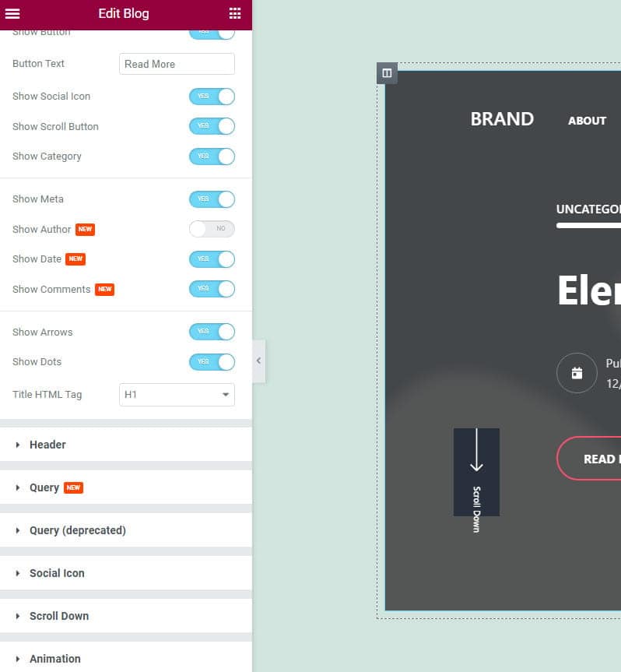The image size is (621, 672).
Task: Expand the Query section marked NEW
Action: tap(126, 487)
